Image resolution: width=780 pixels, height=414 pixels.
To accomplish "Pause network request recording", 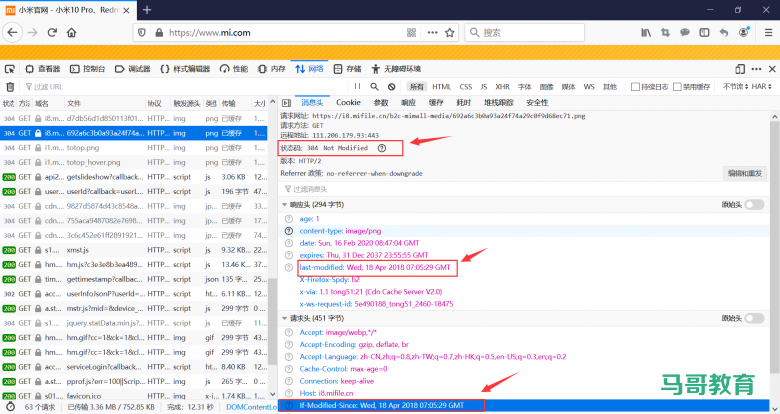I will click(357, 87).
